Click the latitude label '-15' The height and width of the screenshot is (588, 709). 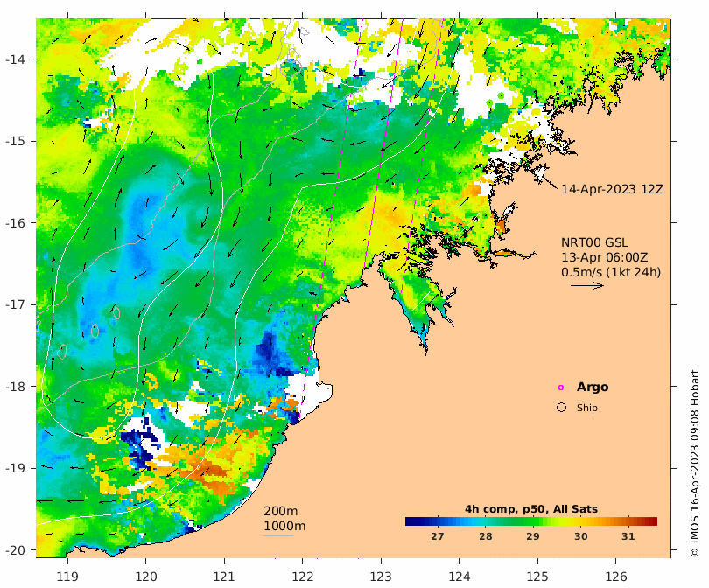coord(15,141)
